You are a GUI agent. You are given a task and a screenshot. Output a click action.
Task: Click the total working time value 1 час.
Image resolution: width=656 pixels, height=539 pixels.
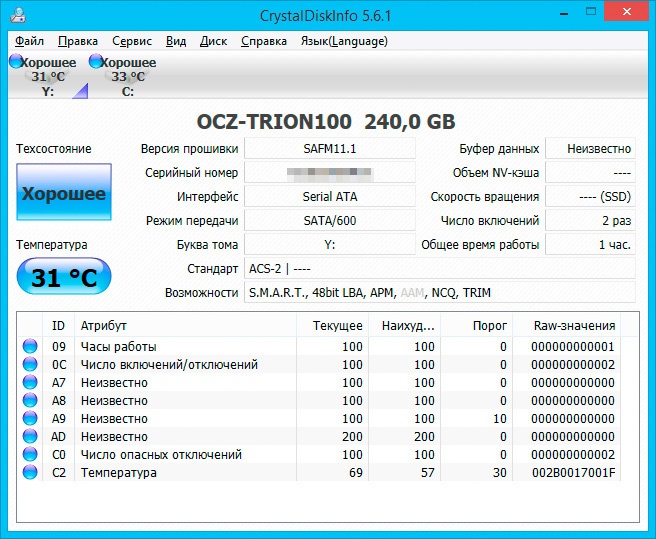coord(590,244)
